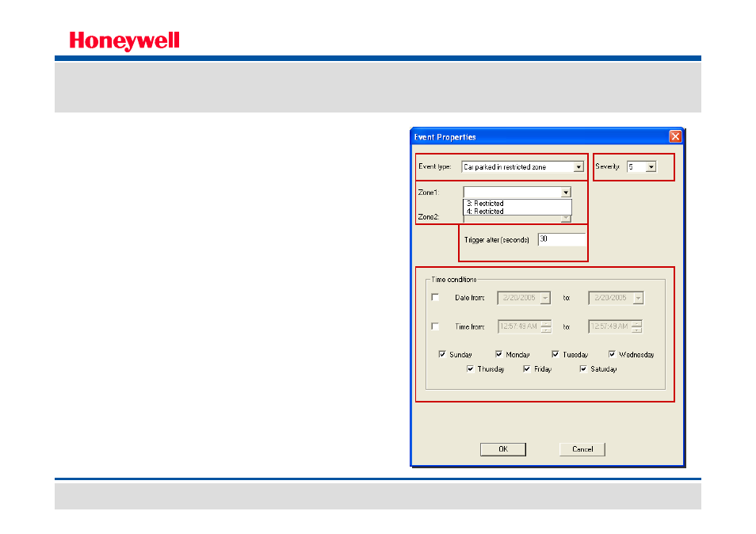The width and height of the screenshot is (756, 534).
Task: Open the Event type dropdown
Action: click(x=578, y=166)
